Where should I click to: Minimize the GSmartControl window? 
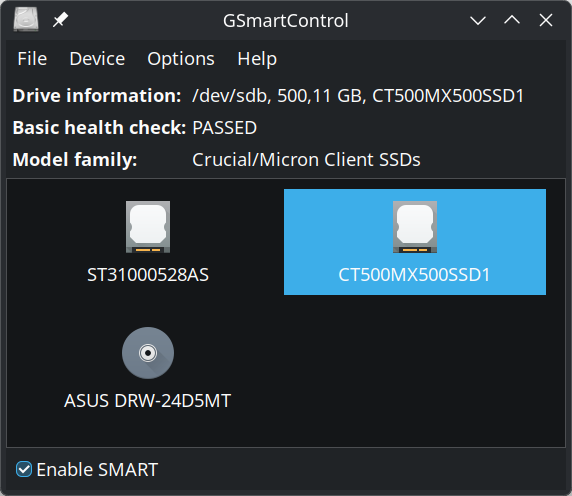pos(478,20)
